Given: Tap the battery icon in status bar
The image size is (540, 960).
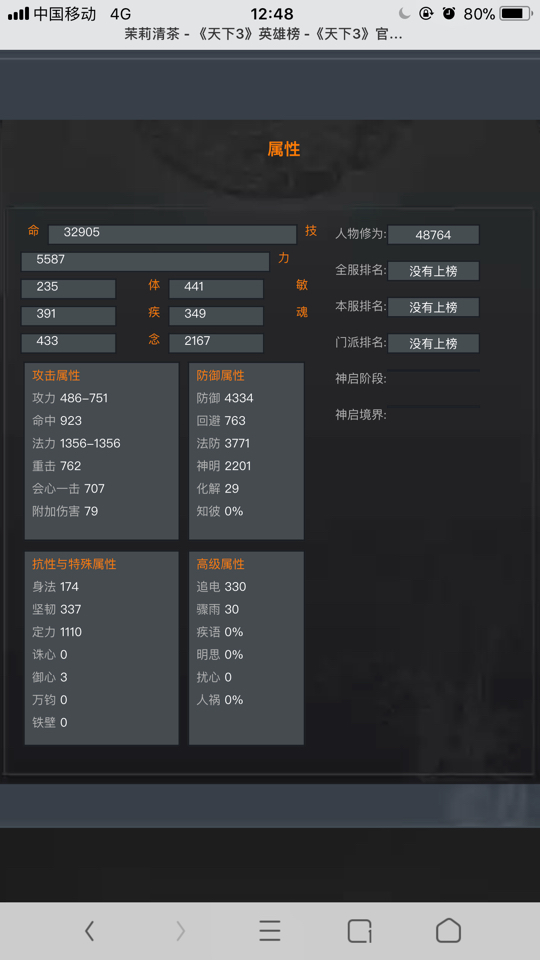Looking at the screenshot, I should pyautogui.click(x=516, y=13).
